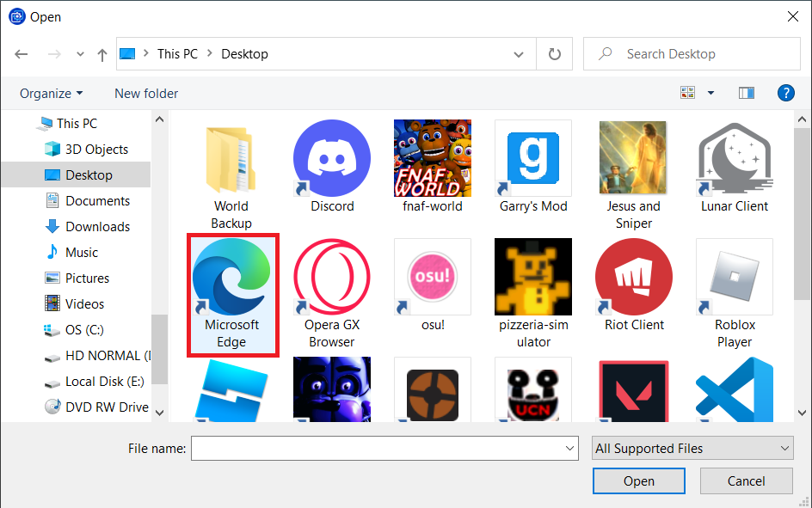Click This PC in address breadcrumb
Viewport: 812px width, 508px height.
pyautogui.click(x=177, y=54)
